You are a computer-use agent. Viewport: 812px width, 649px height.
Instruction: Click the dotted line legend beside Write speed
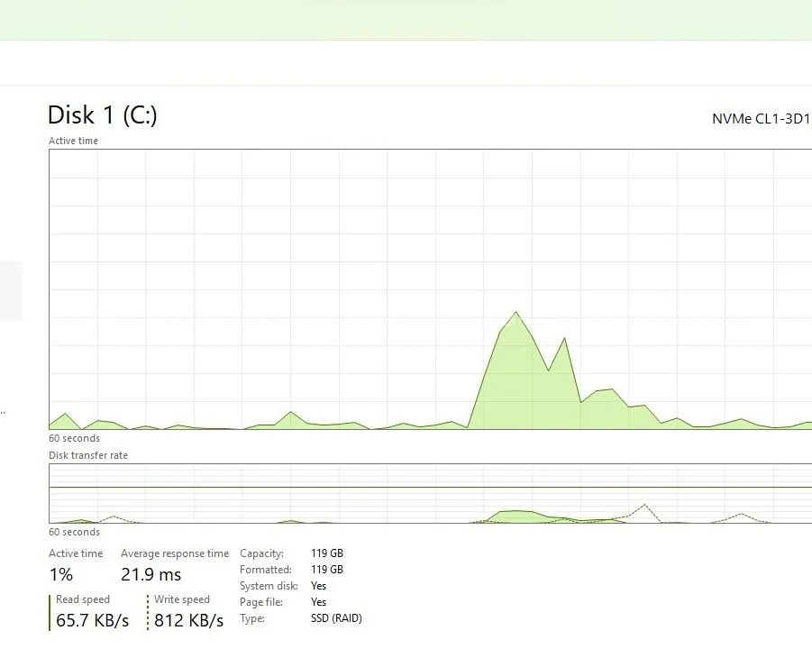[148, 612]
